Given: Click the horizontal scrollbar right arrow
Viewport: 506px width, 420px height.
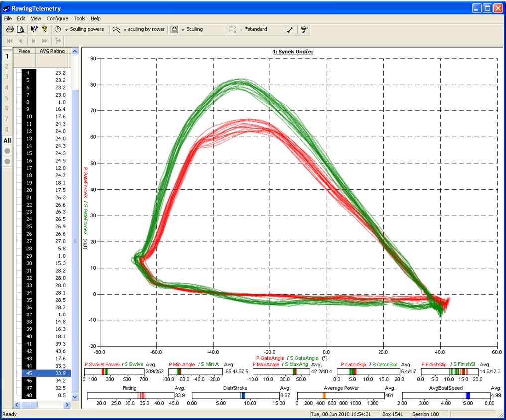Looking at the screenshot, I should [67, 404].
